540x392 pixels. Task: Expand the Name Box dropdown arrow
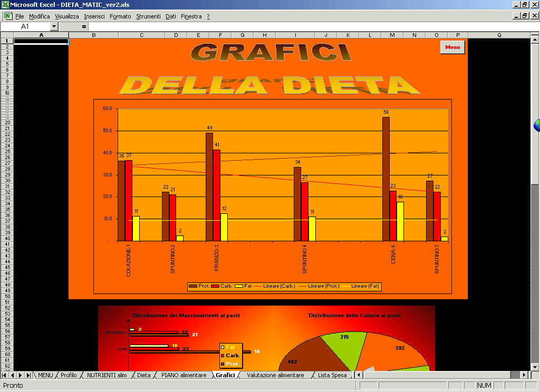tap(54, 26)
